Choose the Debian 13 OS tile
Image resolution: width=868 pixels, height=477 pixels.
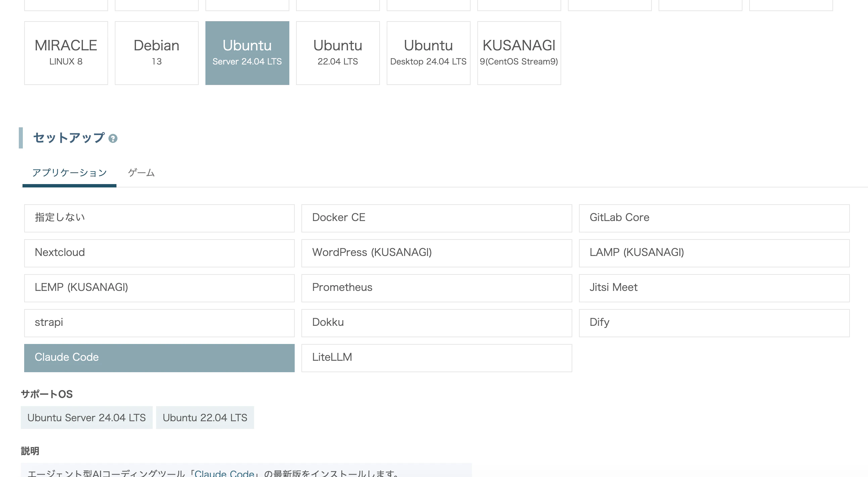pos(157,53)
